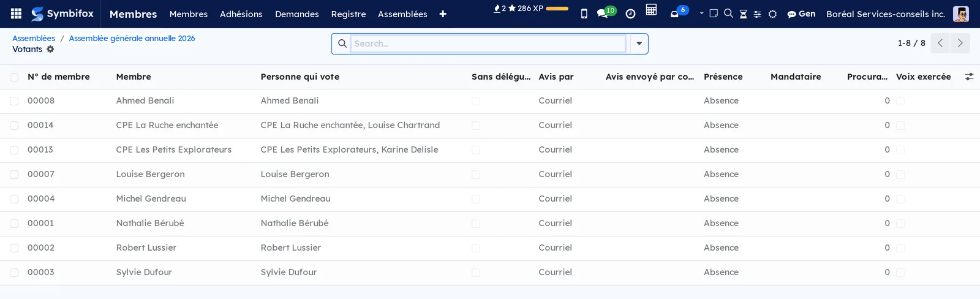
Task: Select the row for member 00008
Action: 14,101
